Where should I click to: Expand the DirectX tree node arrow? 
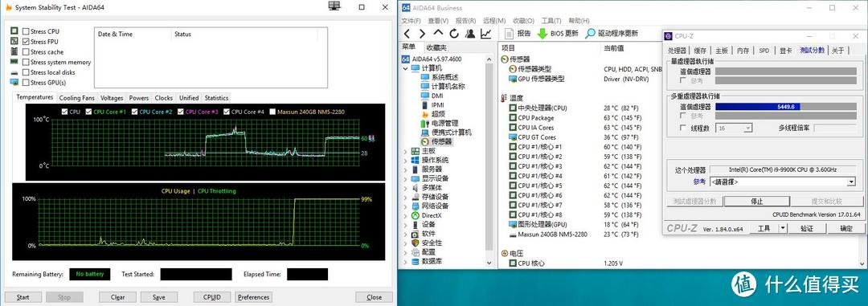pyautogui.click(x=405, y=215)
